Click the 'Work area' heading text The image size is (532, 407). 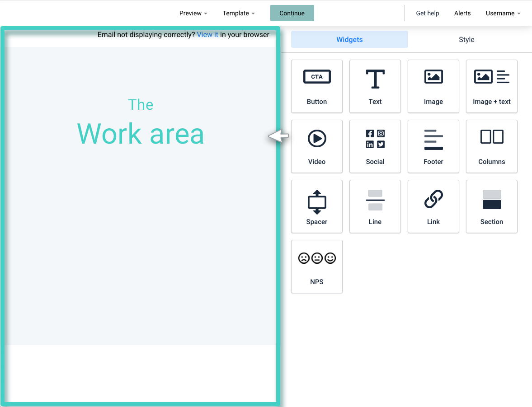[141, 134]
